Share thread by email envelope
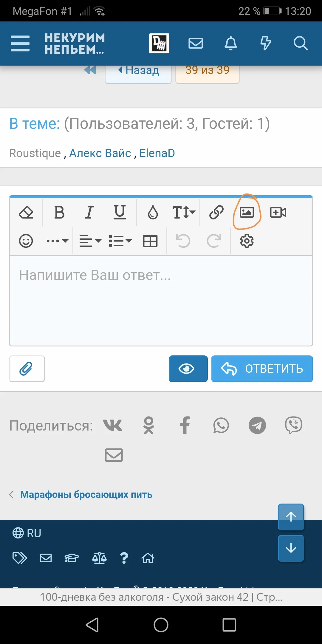 [x=114, y=455]
